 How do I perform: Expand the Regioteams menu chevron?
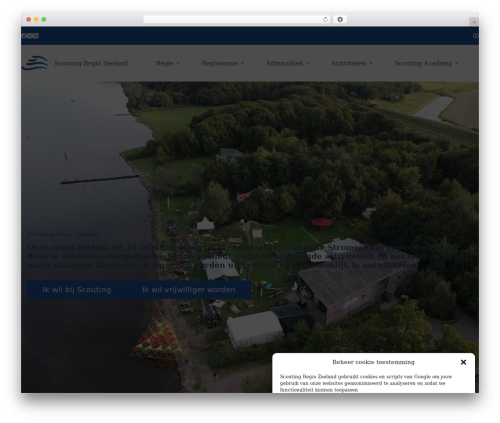click(x=242, y=63)
